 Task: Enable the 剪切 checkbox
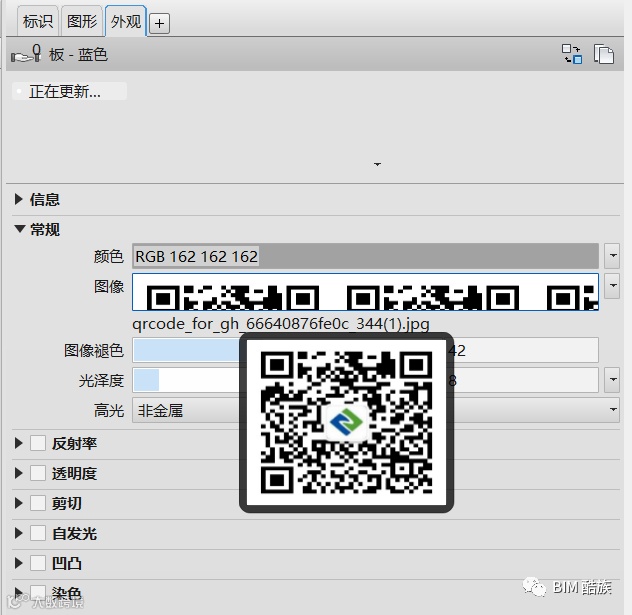click(x=38, y=503)
